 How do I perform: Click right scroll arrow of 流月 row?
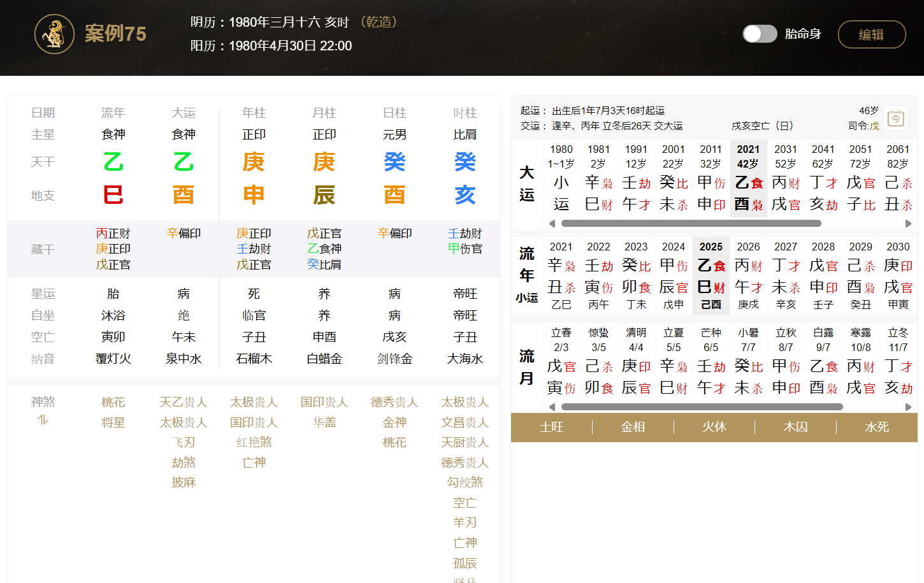908,407
